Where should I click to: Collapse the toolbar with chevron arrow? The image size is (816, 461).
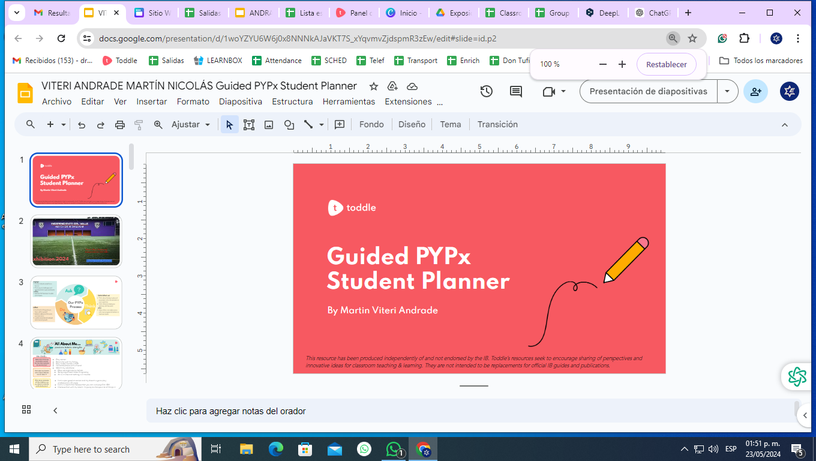[784, 125]
